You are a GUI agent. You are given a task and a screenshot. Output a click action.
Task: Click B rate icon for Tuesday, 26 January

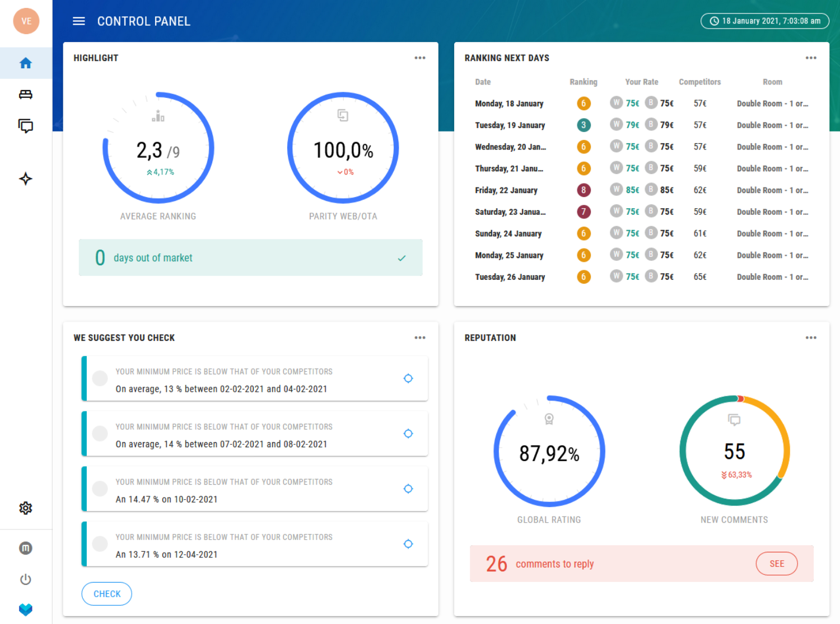pyautogui.click(x=651, y=276)
